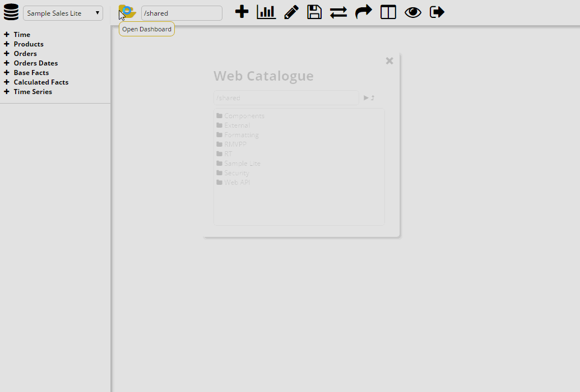Open the Sample Lite folder
580x392 pixels.
click(242, 164)
